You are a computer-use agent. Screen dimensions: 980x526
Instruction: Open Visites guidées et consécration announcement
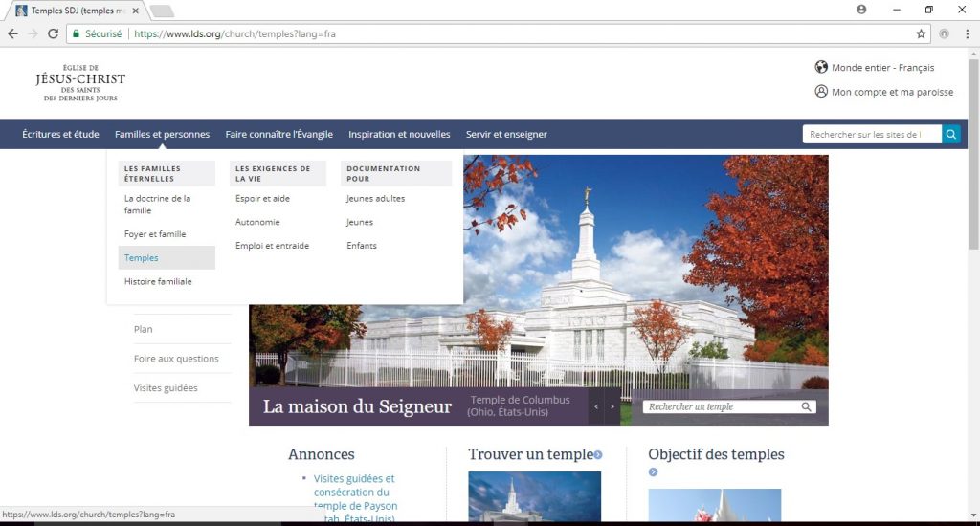[355, 498]
